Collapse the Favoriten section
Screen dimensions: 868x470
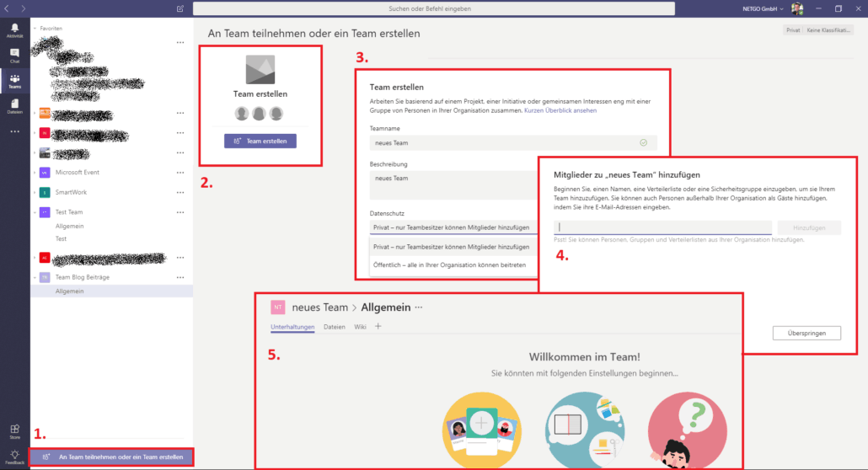[x=35, y=29]
